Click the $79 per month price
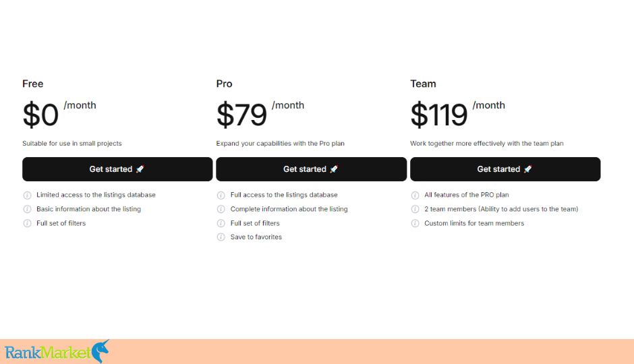This screenshot has width=634, height=364. point(260,114)
